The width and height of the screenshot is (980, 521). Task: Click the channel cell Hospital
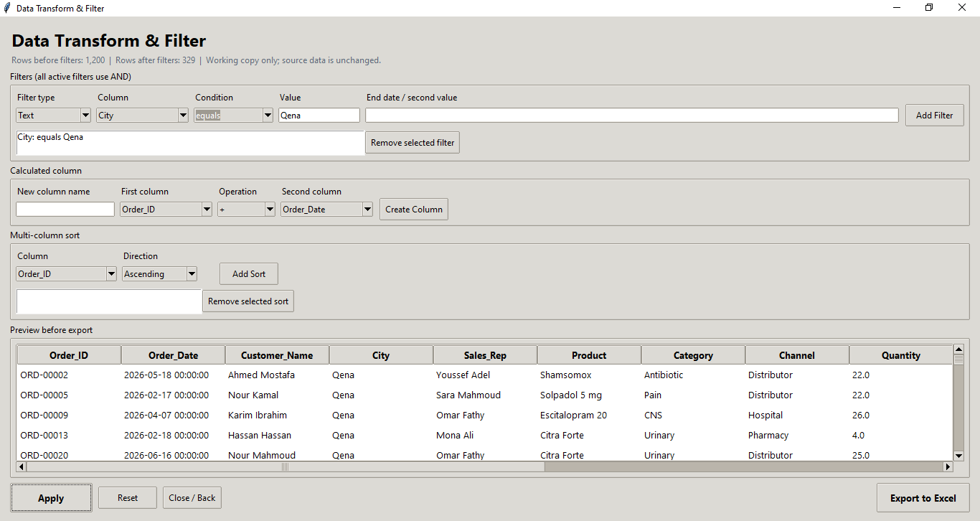pos(765,416)
